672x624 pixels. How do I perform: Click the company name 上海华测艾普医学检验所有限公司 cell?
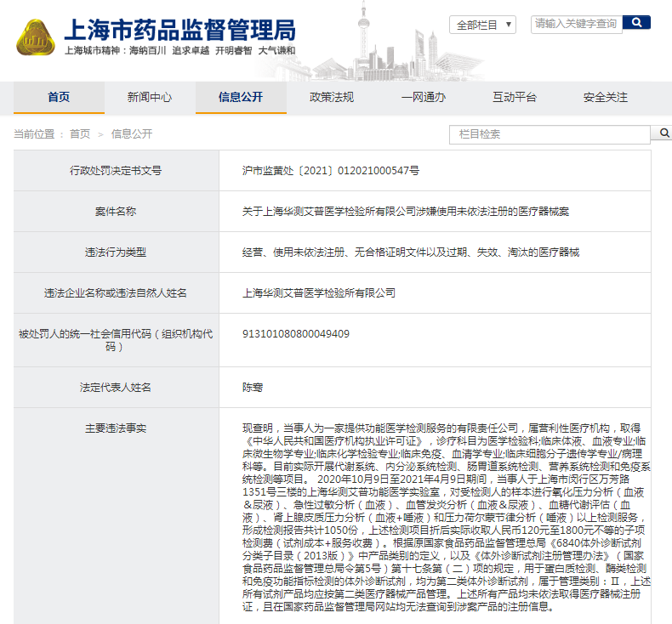(319, 293)
